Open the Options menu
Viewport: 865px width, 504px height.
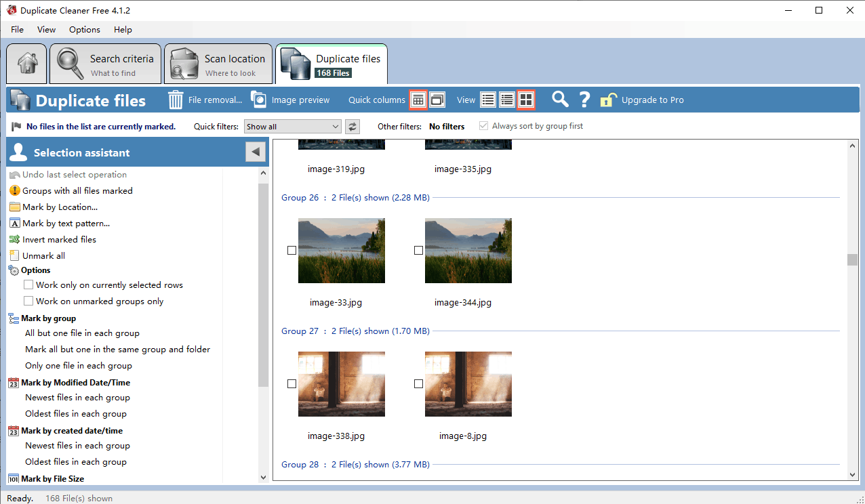pos(85,30)
